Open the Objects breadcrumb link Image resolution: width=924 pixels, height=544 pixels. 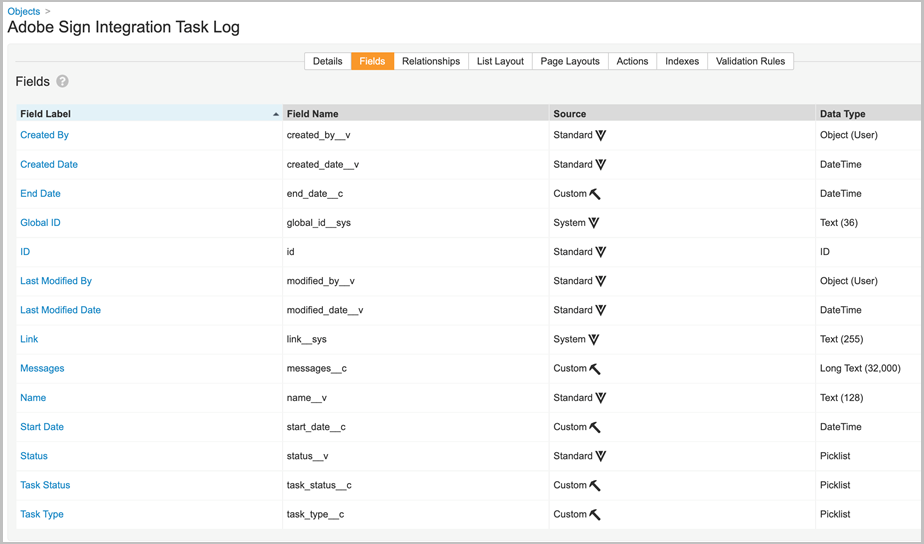(24, 11)
